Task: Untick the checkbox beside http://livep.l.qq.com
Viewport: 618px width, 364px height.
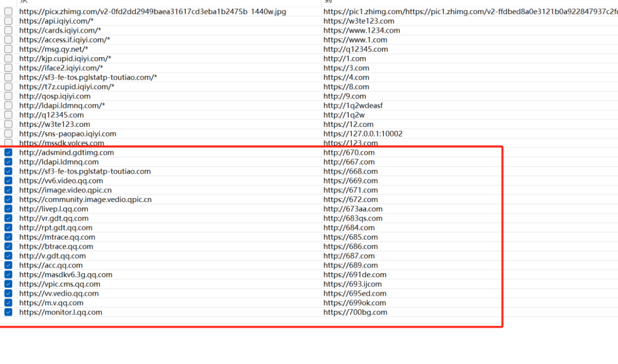Action: (x=8, y=209)
